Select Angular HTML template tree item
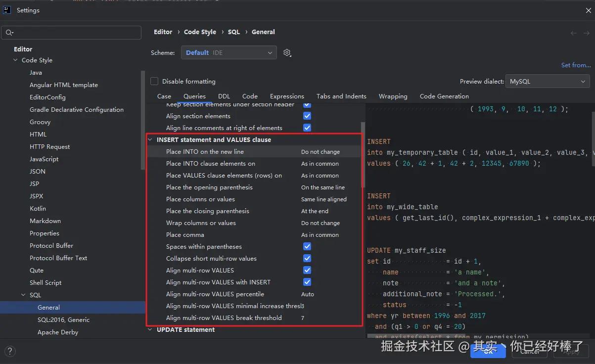The image size is (595, 364). point(64,85)
